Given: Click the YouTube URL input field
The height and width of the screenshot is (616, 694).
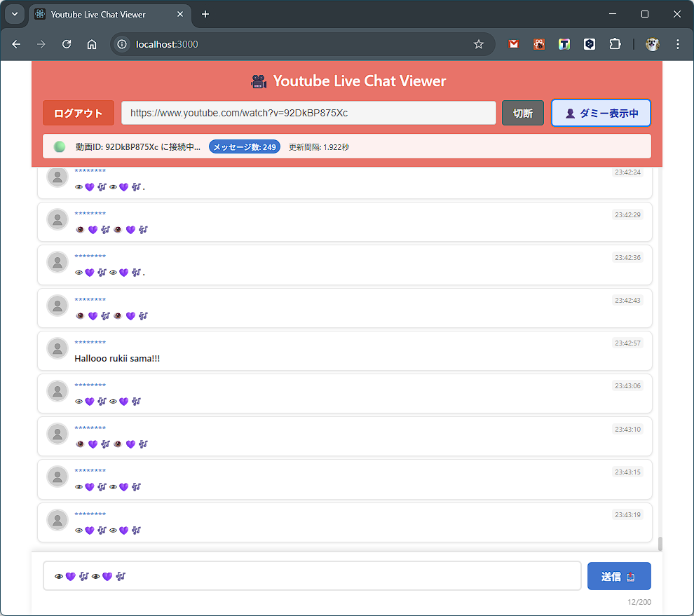Looking at the screenshot, I should click(308, 113).
